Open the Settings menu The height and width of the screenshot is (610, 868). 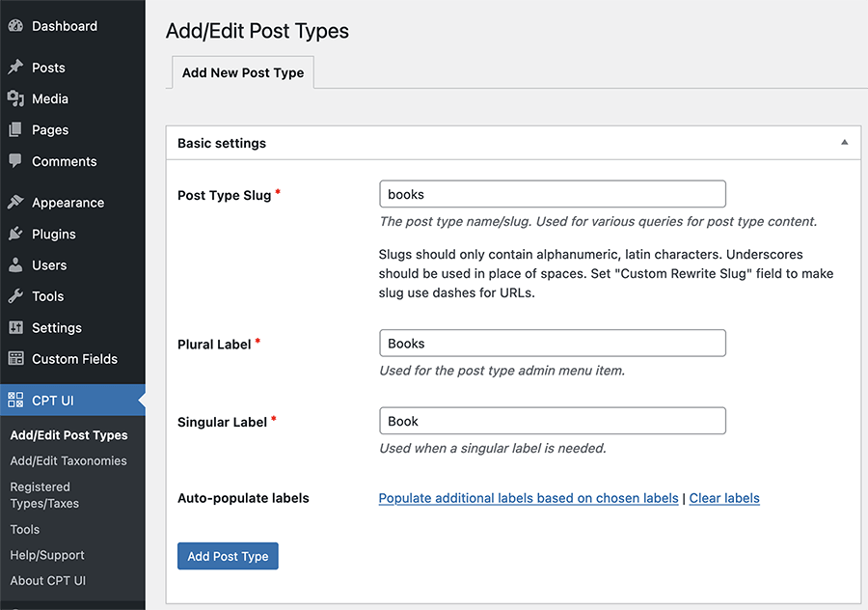coord(72,327)
